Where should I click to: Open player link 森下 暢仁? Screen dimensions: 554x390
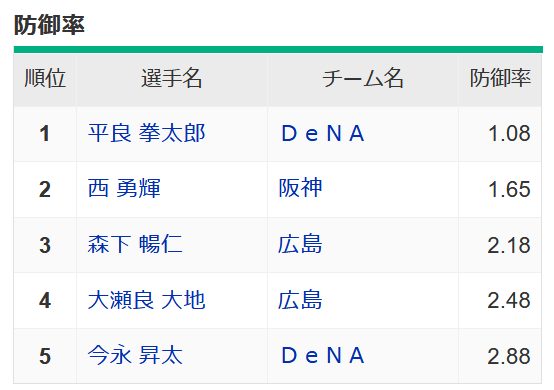[x=135, y=244]
